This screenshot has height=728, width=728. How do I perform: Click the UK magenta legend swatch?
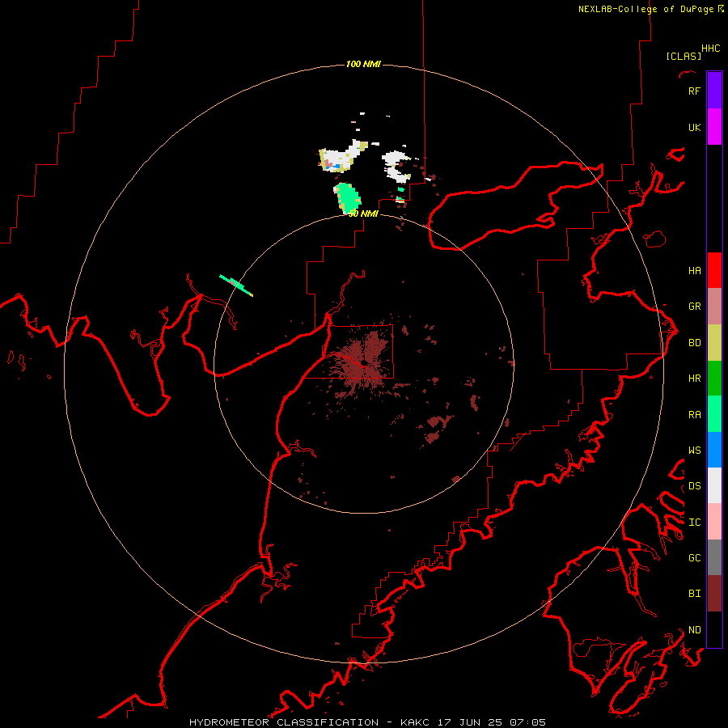click(714, 127)
